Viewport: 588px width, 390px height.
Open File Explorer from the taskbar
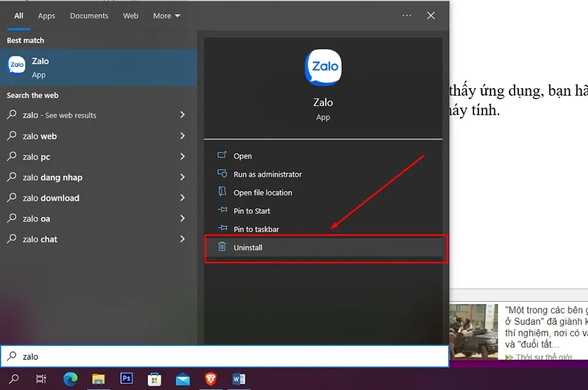98,379
